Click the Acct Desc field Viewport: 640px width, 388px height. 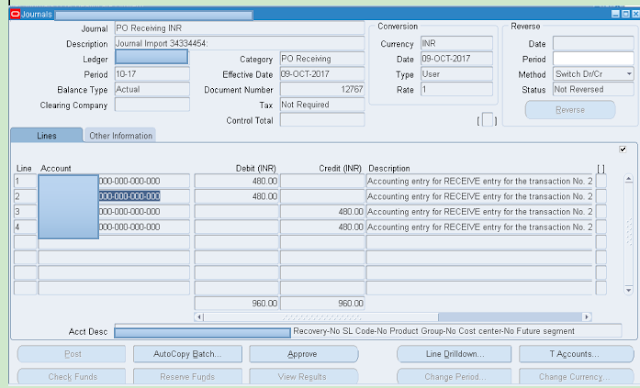[x=368, y=331]
